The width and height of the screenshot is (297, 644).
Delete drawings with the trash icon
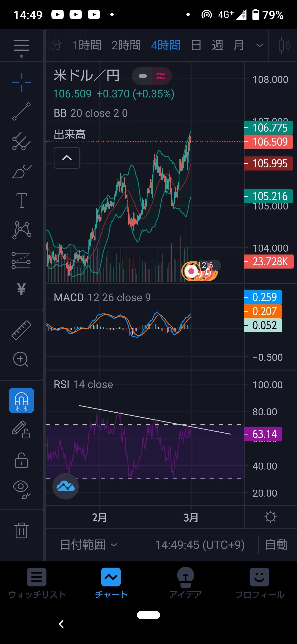pos(21,530)
